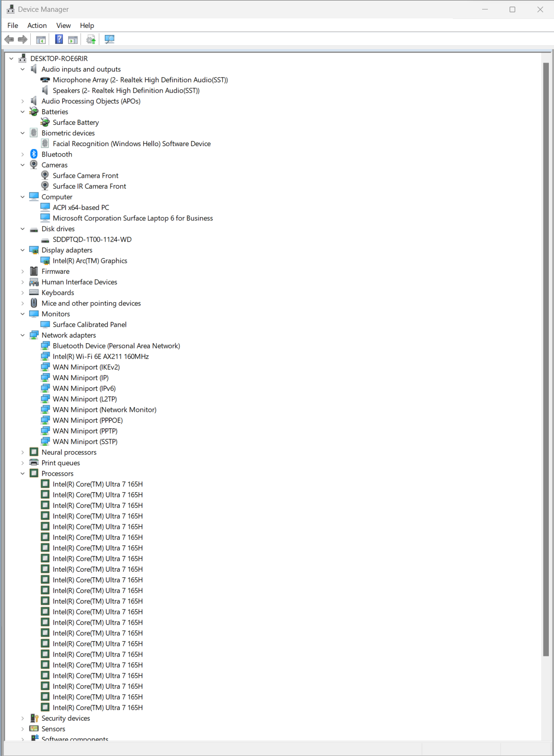This screenshot has width=554, height=756.
Task: Select Bluetooth Device (Personal Area Network)
Action: 116,346
